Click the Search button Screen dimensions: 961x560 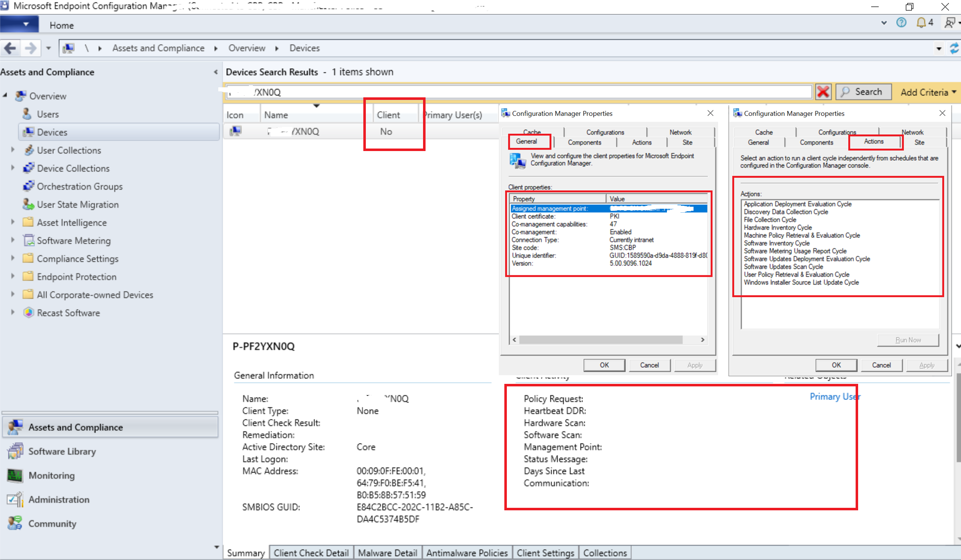click(863, 92)
